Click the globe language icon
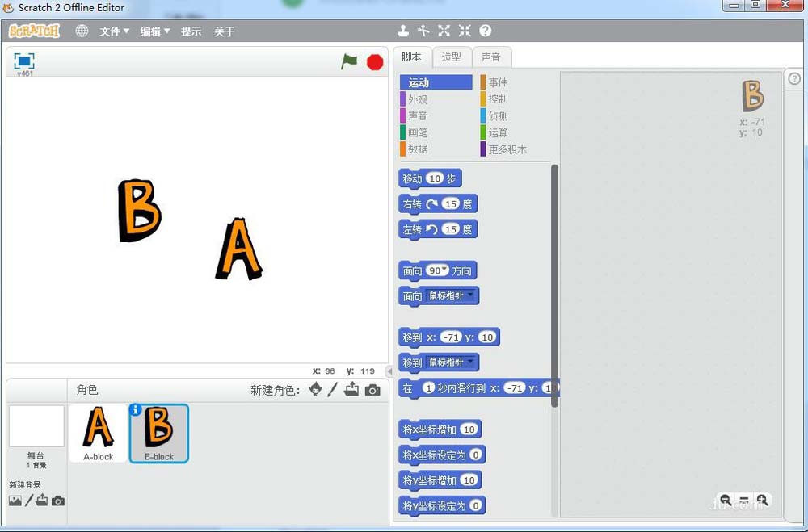Screen dimensions: 808x532 point(82,31)
